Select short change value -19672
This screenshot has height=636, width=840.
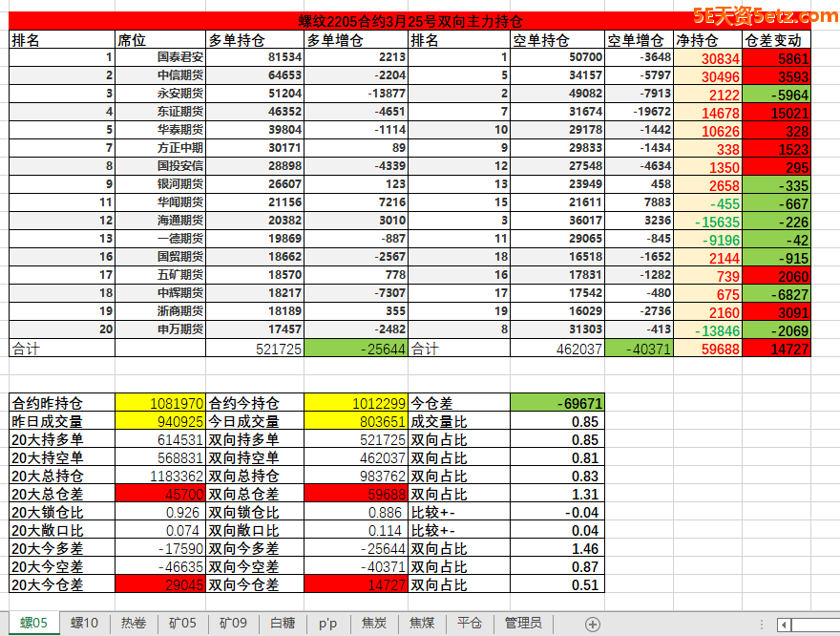point(640,112)
